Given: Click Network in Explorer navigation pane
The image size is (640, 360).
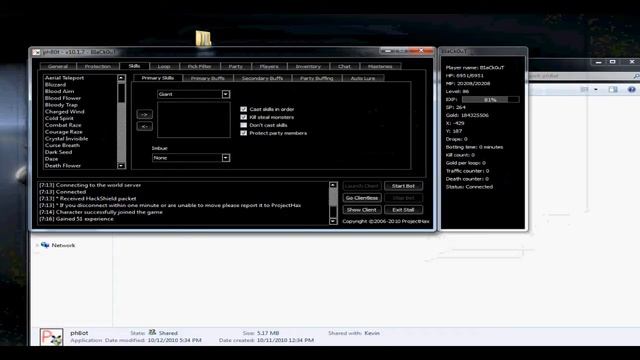Looking at the screenshot, I should (x=63, y=245).
